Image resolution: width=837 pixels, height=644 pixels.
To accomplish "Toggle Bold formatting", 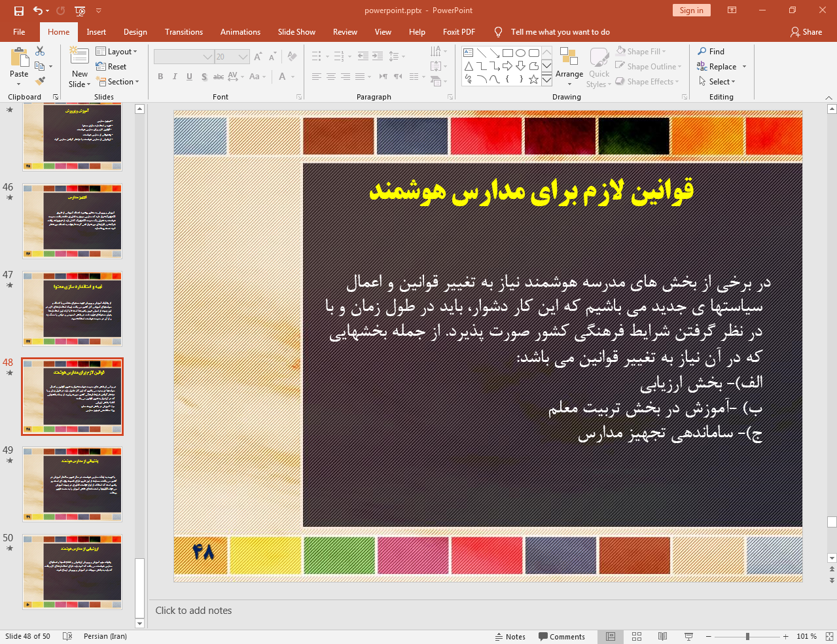I will coord(160,77).
